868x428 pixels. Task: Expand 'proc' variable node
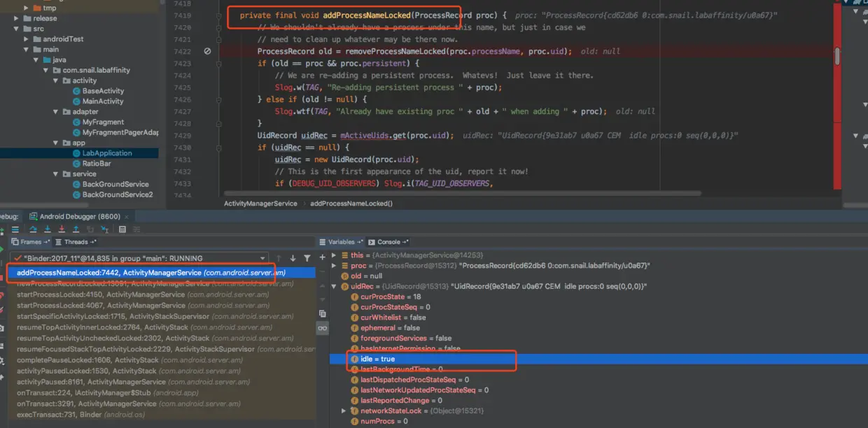335,266
